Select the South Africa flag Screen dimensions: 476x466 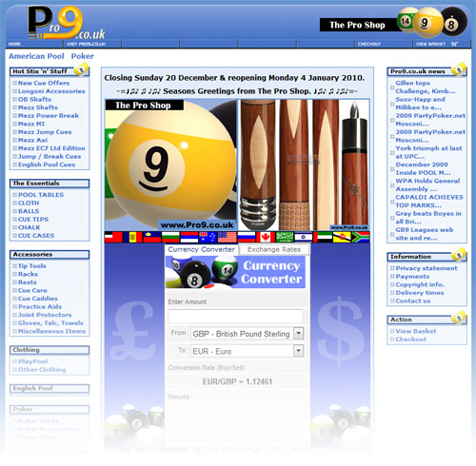pos(361,237)
